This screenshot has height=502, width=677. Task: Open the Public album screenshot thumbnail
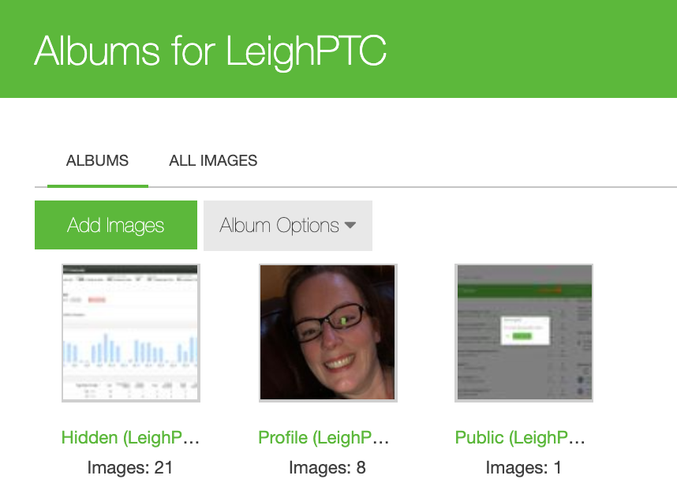point(524,332)
